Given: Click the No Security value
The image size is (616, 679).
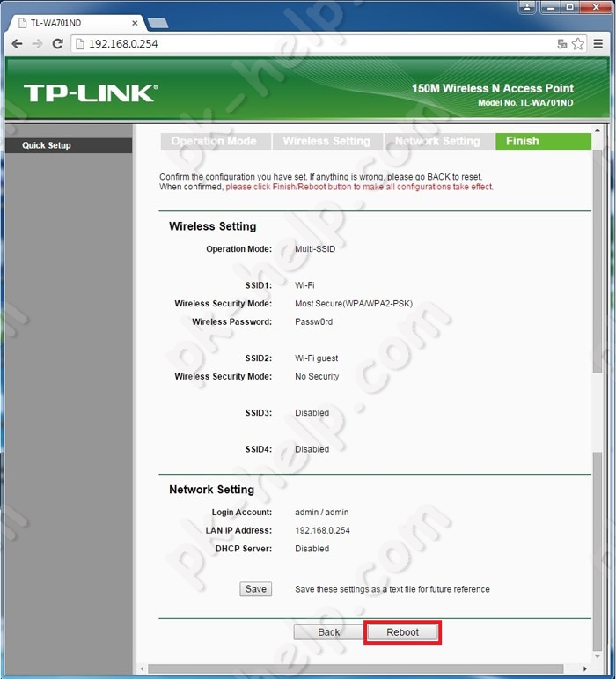Looking at the screenshot, I should [x=317, y=376].
